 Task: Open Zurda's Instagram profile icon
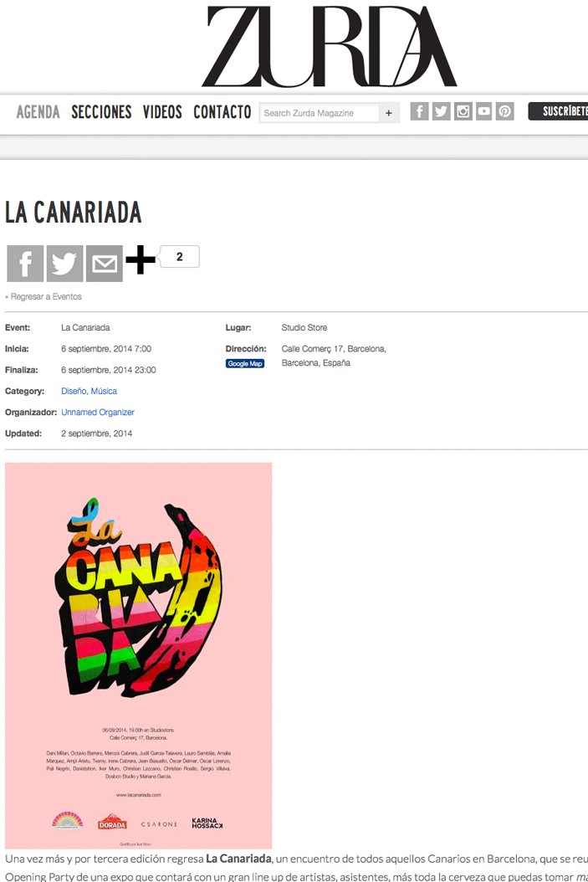click(x=463, y=111)
